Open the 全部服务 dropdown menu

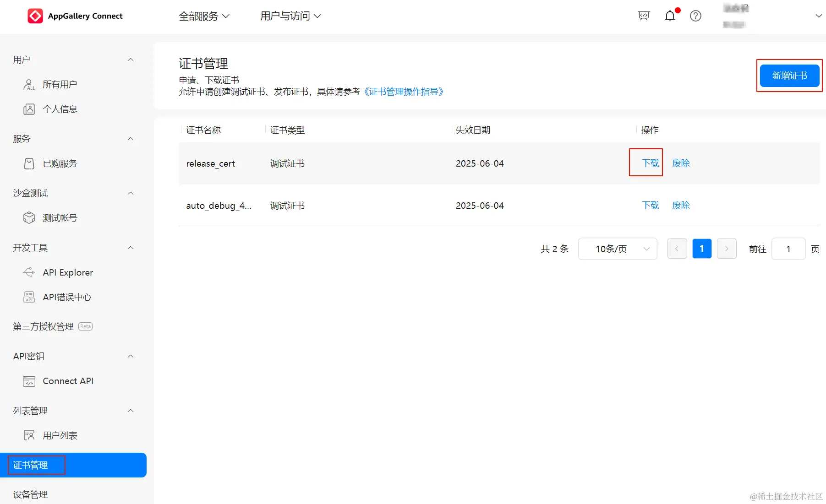point(204,16)
